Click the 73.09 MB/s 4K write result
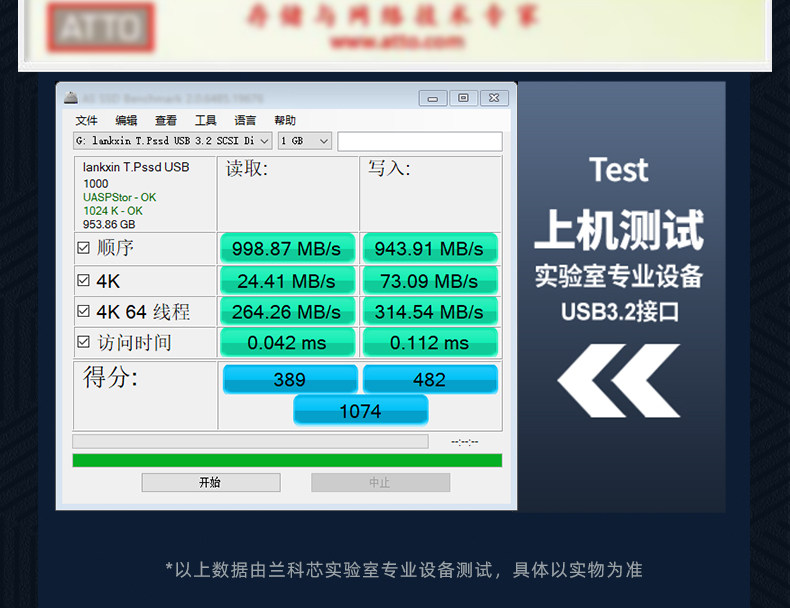 [430, 281]
